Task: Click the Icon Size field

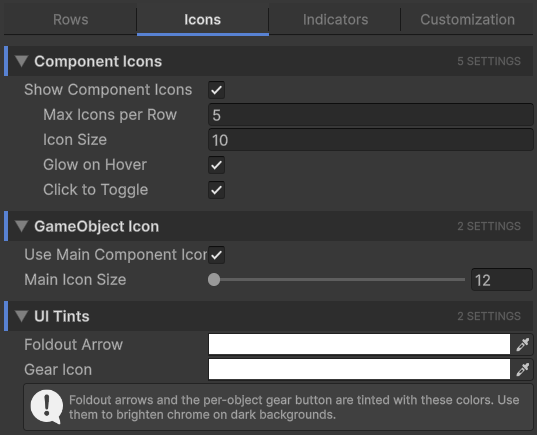Action: coord(371,140)
